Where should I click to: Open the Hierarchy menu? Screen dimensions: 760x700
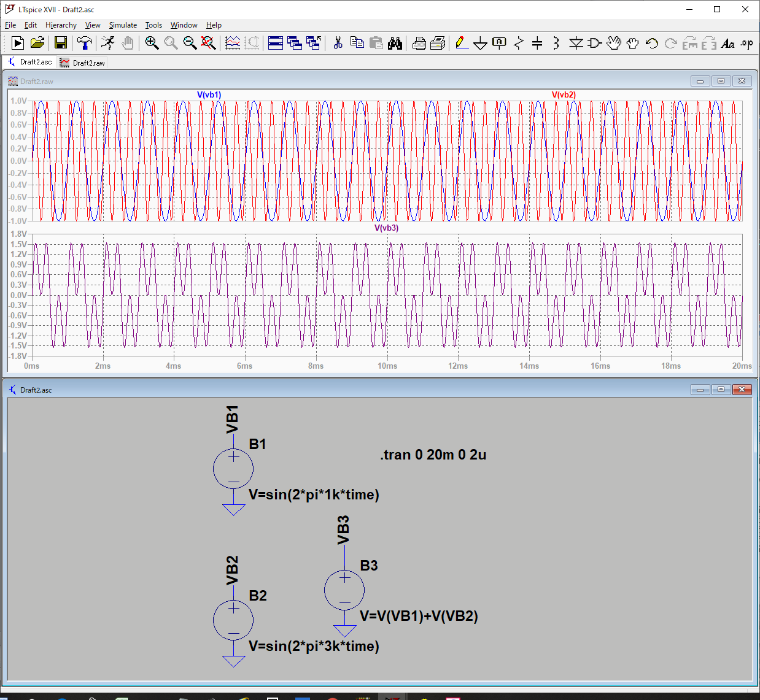[x=61, y=25]
